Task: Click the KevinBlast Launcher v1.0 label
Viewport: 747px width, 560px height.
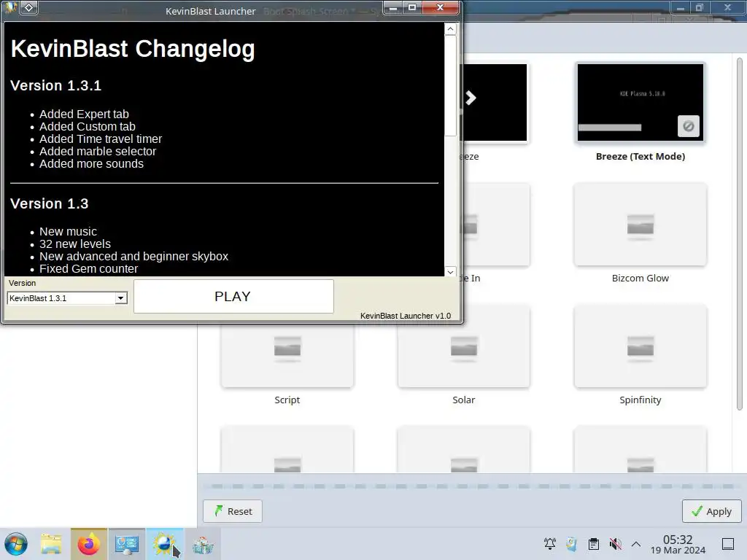Action: (406, 316)
